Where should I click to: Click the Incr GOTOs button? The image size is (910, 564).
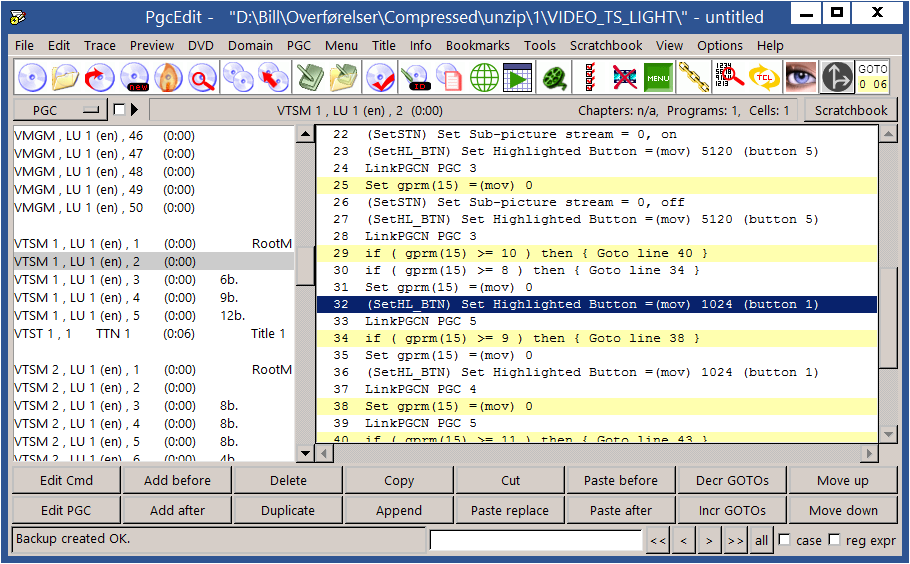731,510
